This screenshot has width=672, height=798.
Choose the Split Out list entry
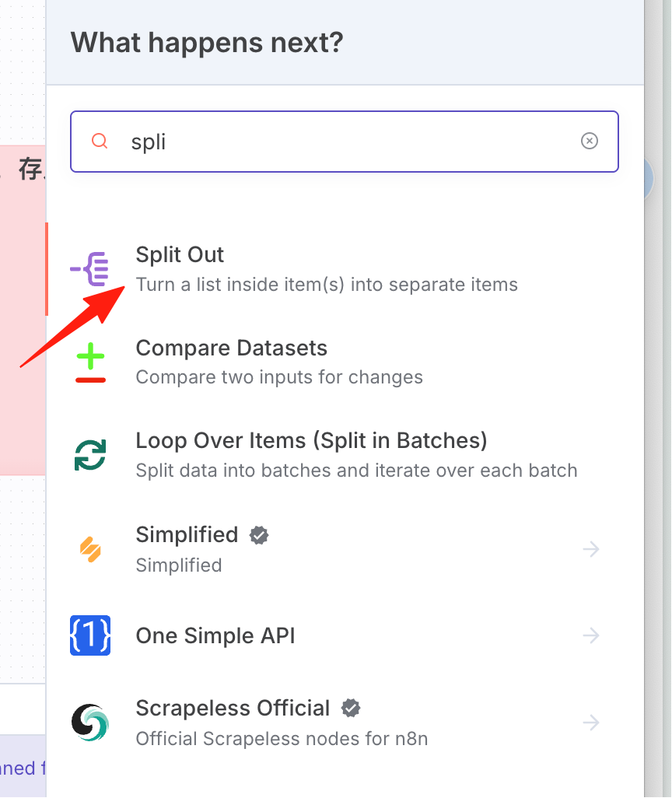(345, 268)
